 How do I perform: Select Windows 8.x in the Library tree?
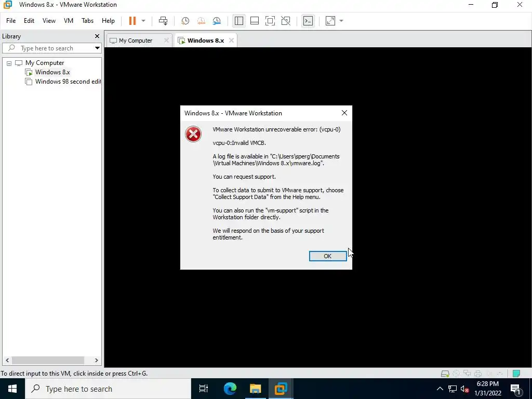click(x=52, y=72)
